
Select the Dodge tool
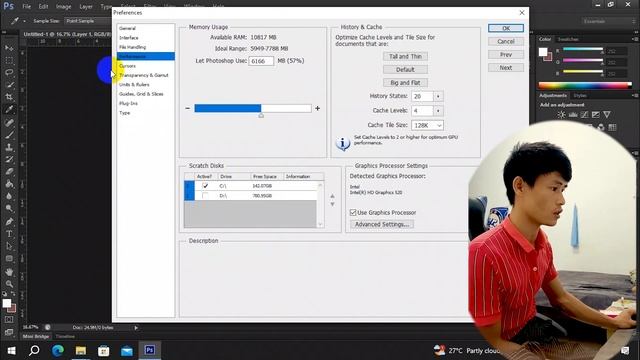(9, 208)
